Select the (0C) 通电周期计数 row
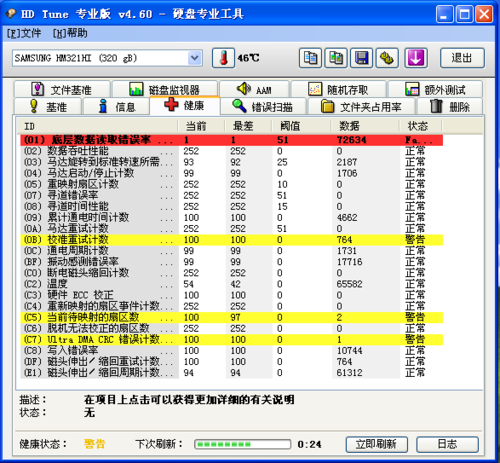 (231, 251)
